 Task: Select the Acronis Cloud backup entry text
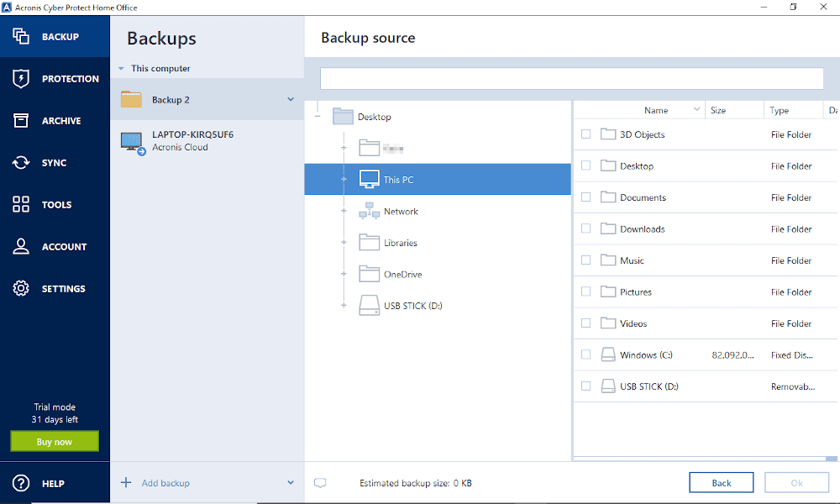point(180,147)
